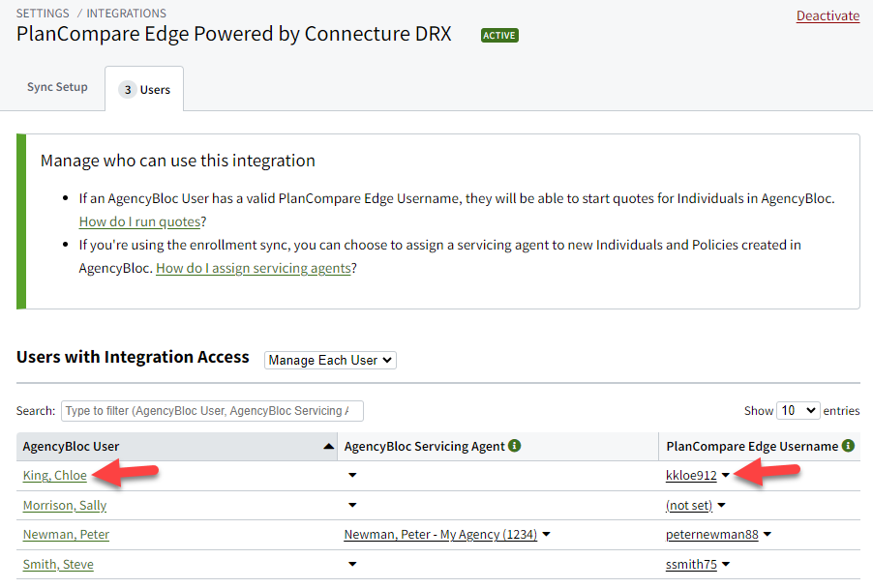Open username dropdown arrow next to ssmith75

point(726,564)
